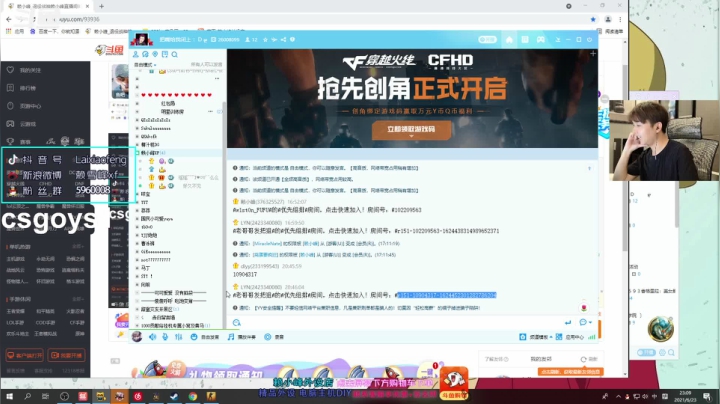Open Steam from the taskbar
The width and height of the screenshot is (720, 404).
pyautogui.click(x=174, y=396)
